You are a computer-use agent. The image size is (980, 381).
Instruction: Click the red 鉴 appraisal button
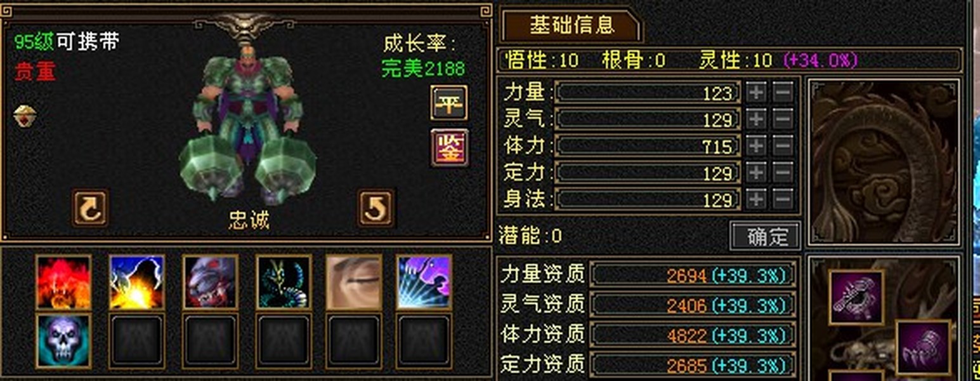click(x=449, y=148)
